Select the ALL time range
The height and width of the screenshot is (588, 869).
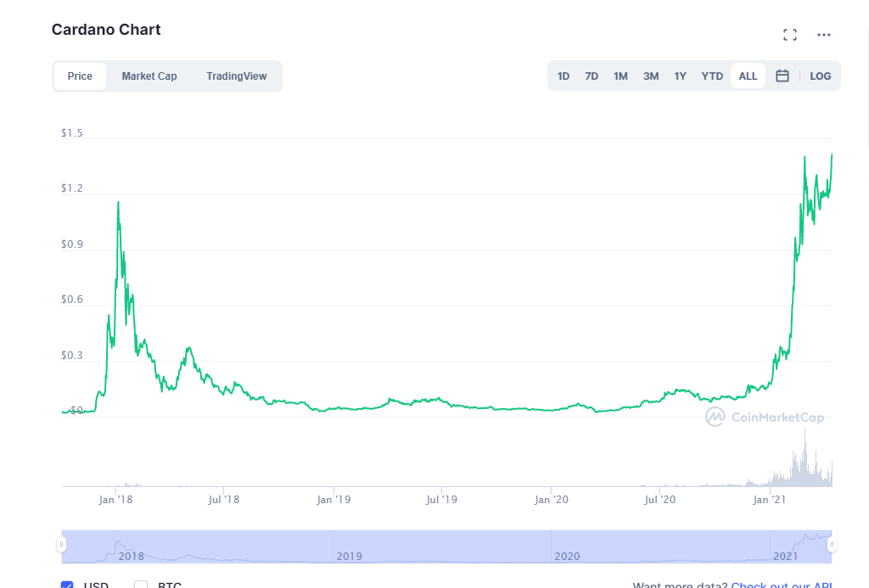[748, 76]
